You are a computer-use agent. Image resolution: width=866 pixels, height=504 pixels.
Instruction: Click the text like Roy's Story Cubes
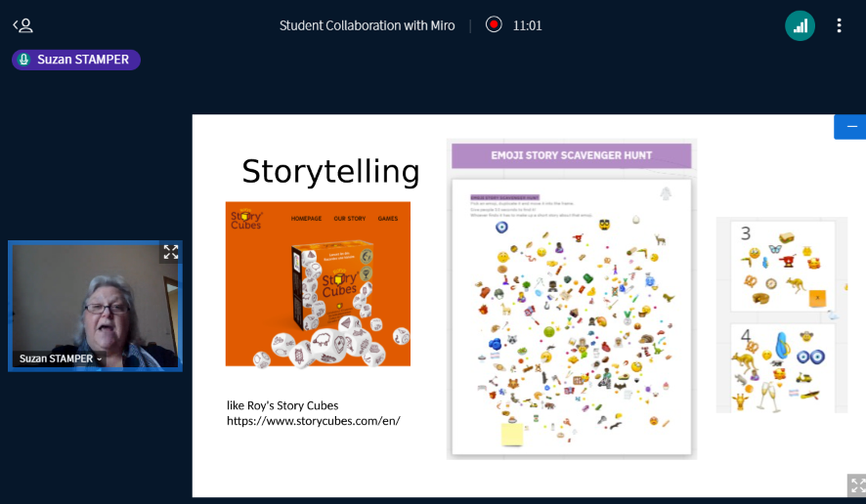(x=282, y=405)
